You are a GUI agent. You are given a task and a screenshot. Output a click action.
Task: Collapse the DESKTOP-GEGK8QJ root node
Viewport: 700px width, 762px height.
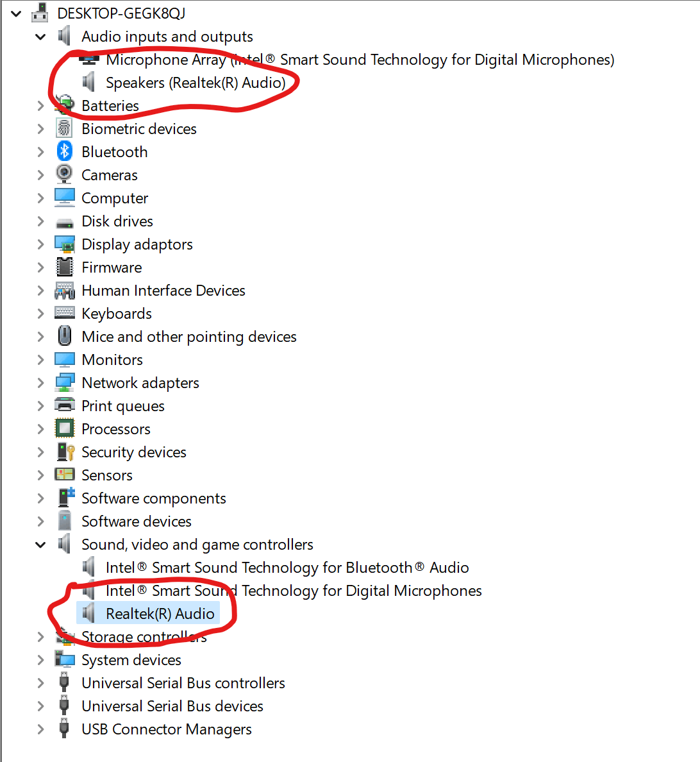15,13
